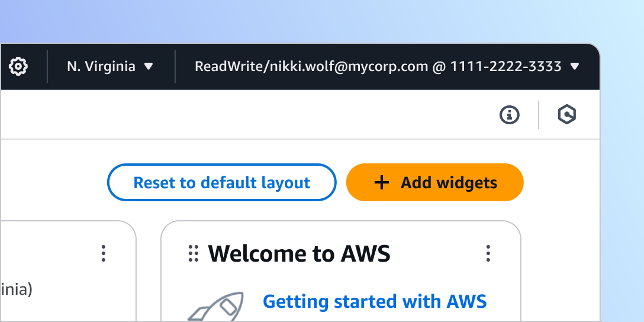Image resolution: width=644 pixels, height=322 pixels.
Task: Click the region text ending in "inia)"
Action: [17, 290]
